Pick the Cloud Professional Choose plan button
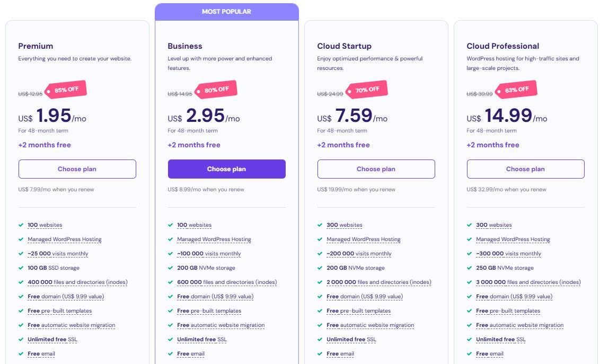Image resolution: width=600 pixels, height=364 pixels. (525, 169)
